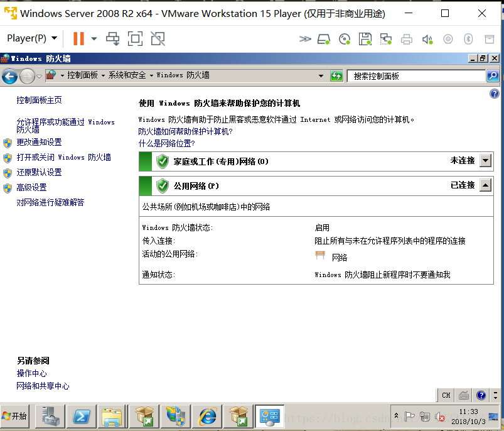Click 还原默认设置 link
The height and width of the screenshot is (431, 504).
pos(39,172)
